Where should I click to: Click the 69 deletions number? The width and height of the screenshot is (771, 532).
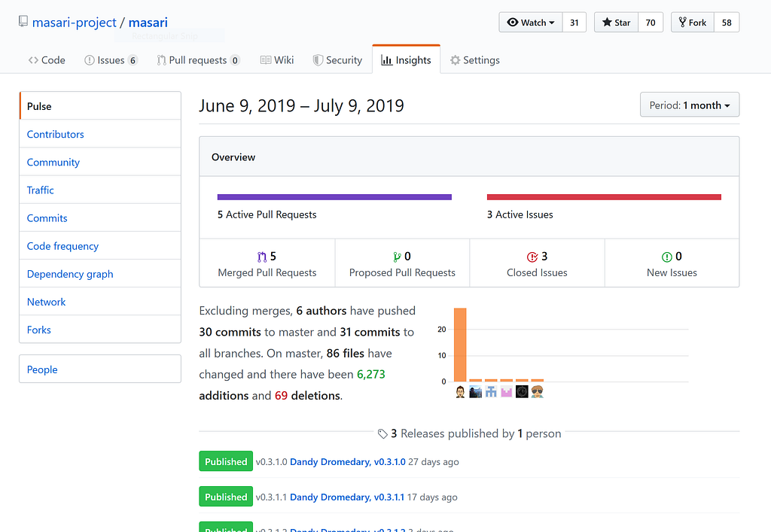pos(282,396)
